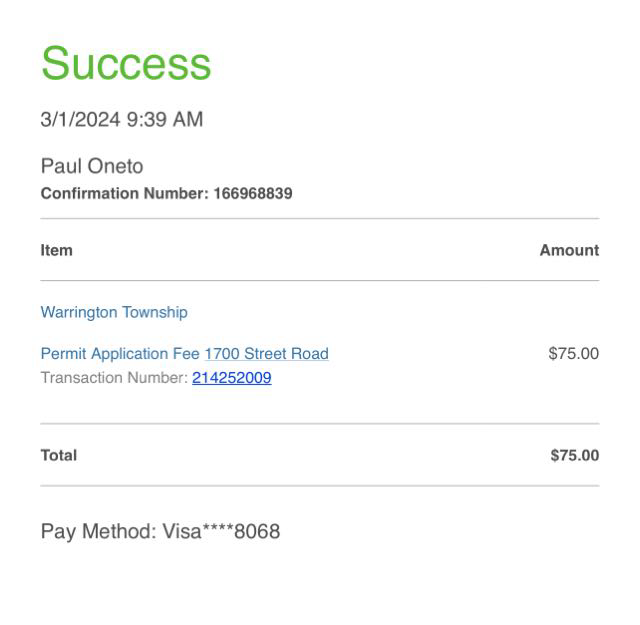Viewport: 640px width, 625px height.
Task: Click the green Success heading
Action: pyautogui.click(x=126, y=64)
